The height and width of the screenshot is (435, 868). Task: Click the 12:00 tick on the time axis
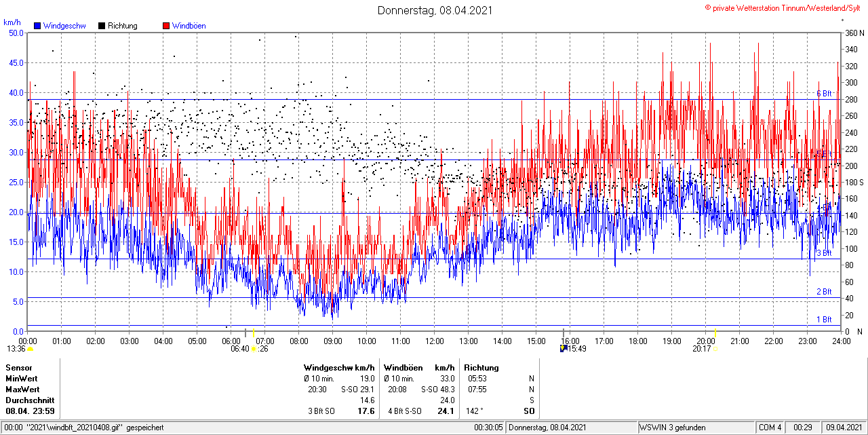434,341
